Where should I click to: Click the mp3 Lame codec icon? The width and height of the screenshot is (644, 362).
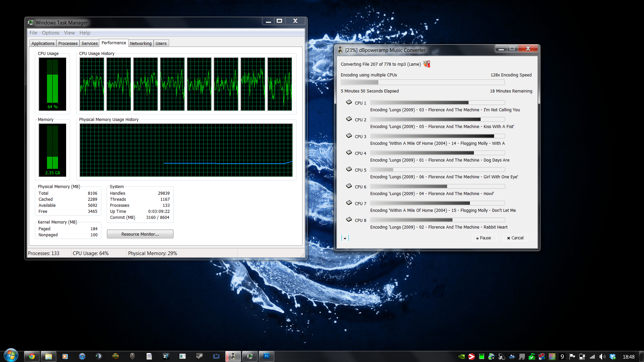coord(427,64)
